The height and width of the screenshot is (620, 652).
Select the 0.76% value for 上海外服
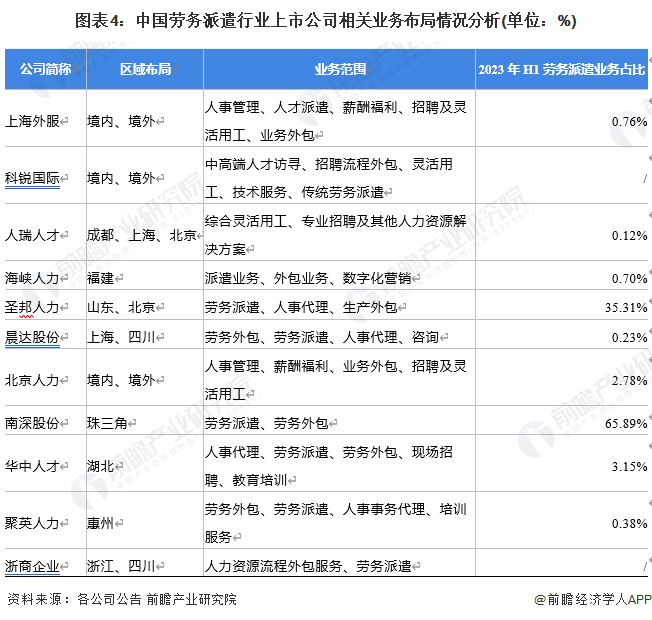coord(629,122)
